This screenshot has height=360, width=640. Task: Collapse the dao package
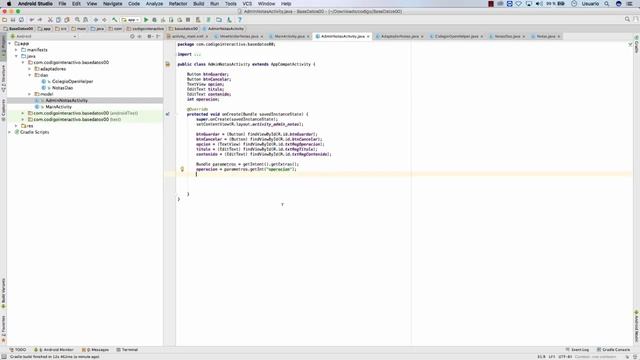click(29, 75)
